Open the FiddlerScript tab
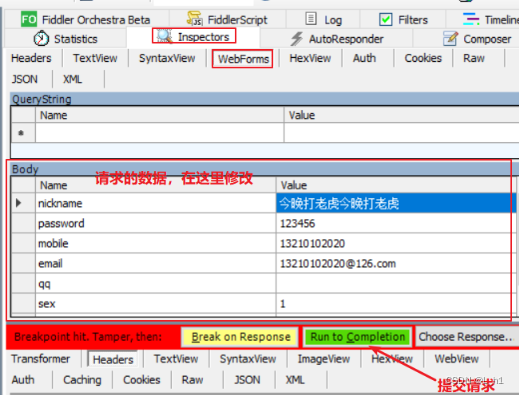The image size is (519, 395). tap(227, 20)
